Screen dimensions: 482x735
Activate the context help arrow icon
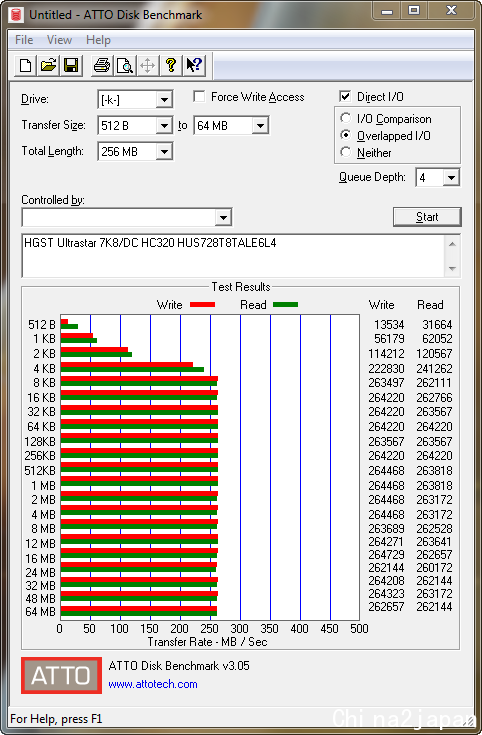pos(194,65)
